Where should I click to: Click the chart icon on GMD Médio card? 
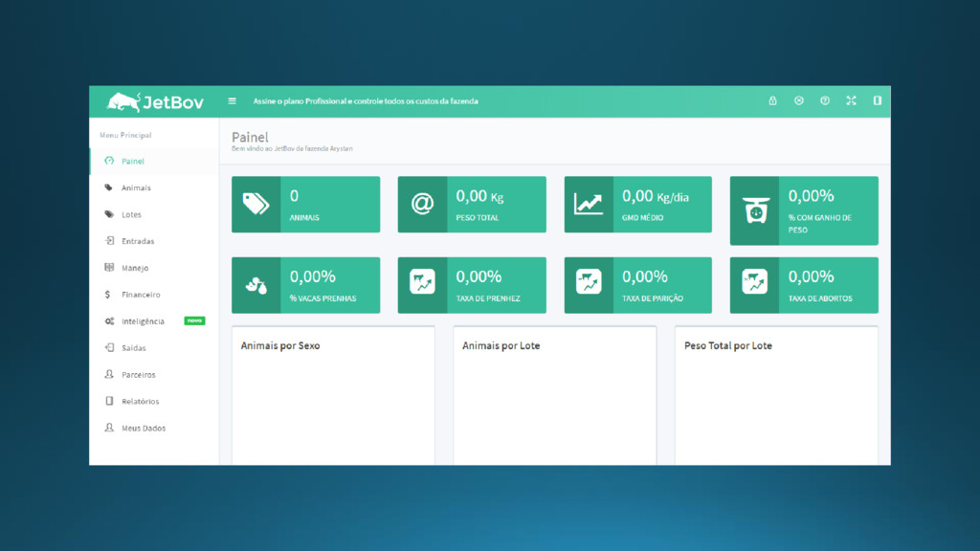pyautogui.click(x=589, y=204)
